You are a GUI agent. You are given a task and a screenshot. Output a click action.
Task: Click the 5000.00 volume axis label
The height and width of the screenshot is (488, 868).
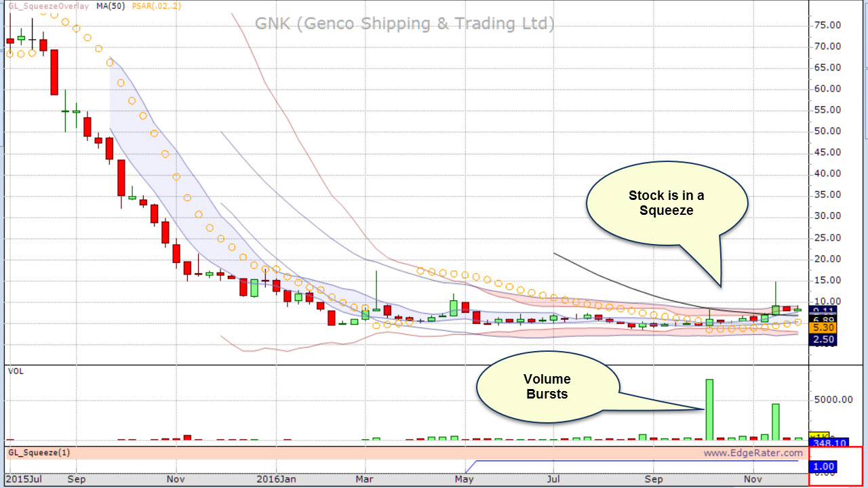[833, 400]
